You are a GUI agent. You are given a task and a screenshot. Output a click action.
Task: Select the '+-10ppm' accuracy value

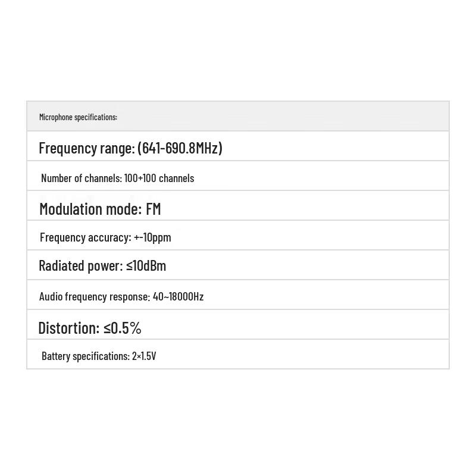pyautogui.click(x=153, y=237)
